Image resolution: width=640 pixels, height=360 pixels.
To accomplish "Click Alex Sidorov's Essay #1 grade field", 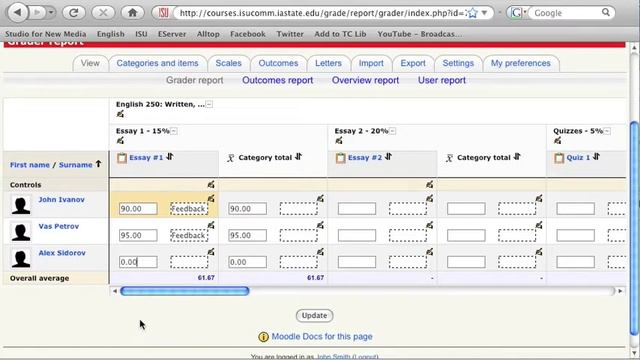I will point(138,262).
